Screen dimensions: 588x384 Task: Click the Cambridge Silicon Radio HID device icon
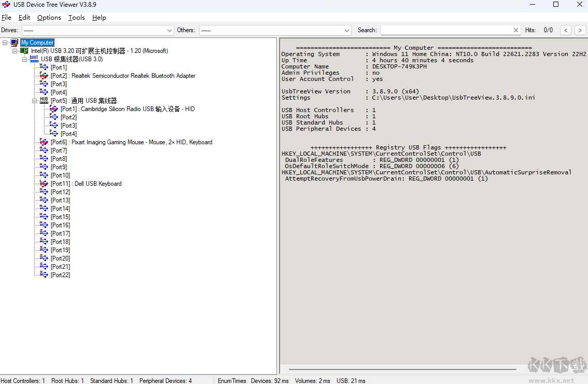(x=54, y=108)
